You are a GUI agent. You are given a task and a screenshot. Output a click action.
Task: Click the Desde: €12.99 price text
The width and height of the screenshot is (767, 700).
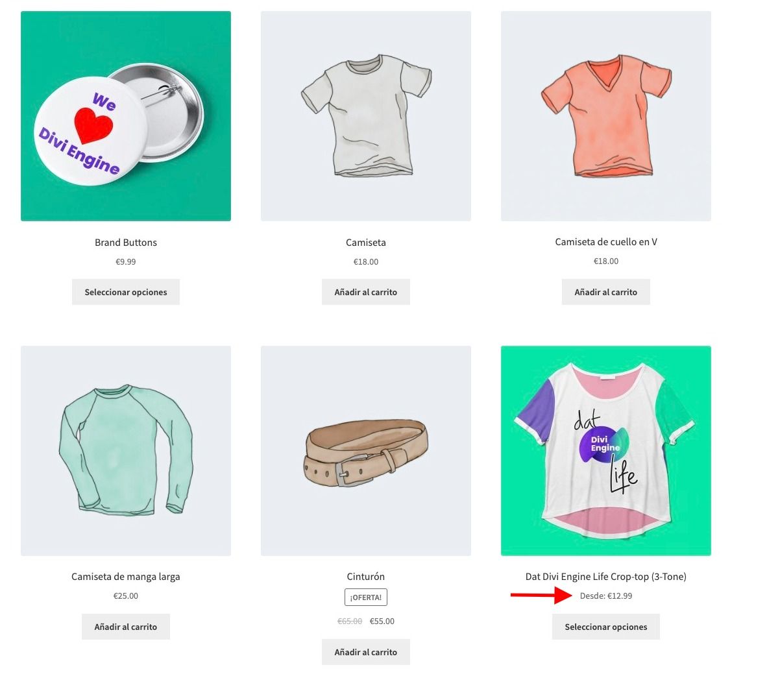606,596
